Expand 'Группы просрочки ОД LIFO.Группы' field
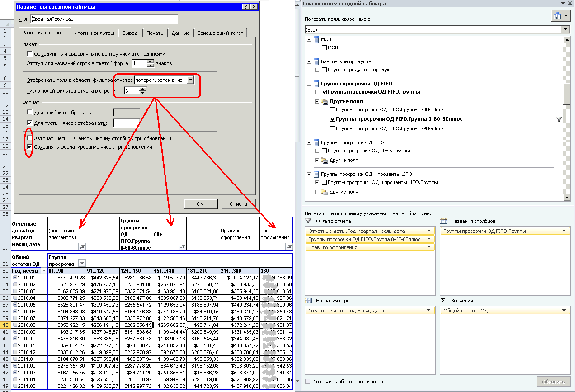Viewport: 575px width, 392px height. point(317,151)
